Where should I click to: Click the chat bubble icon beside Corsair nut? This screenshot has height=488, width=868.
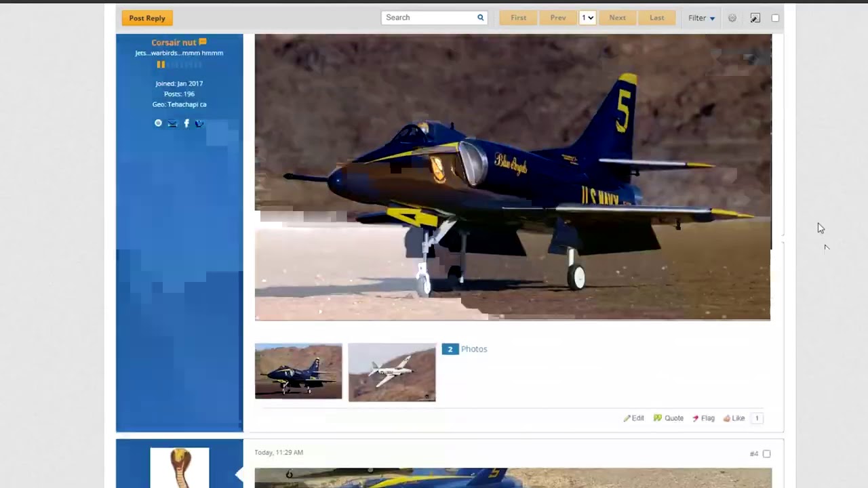[203, 42]
